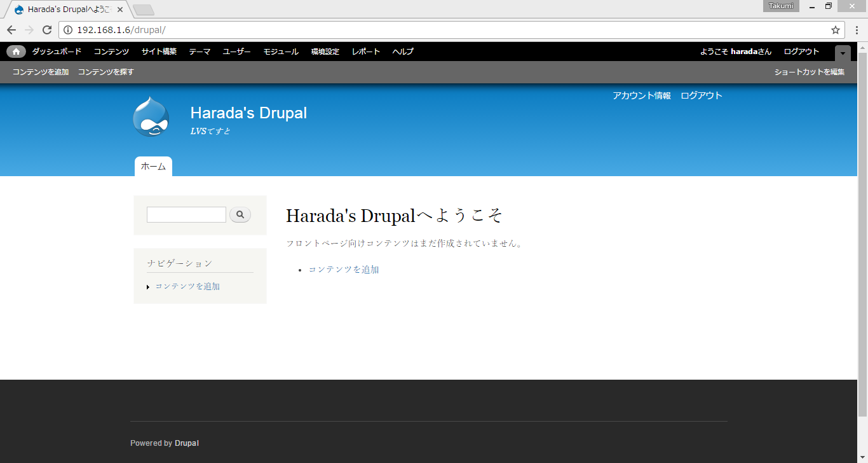Close the Harada's Drupal browser tab

(120, 10)
